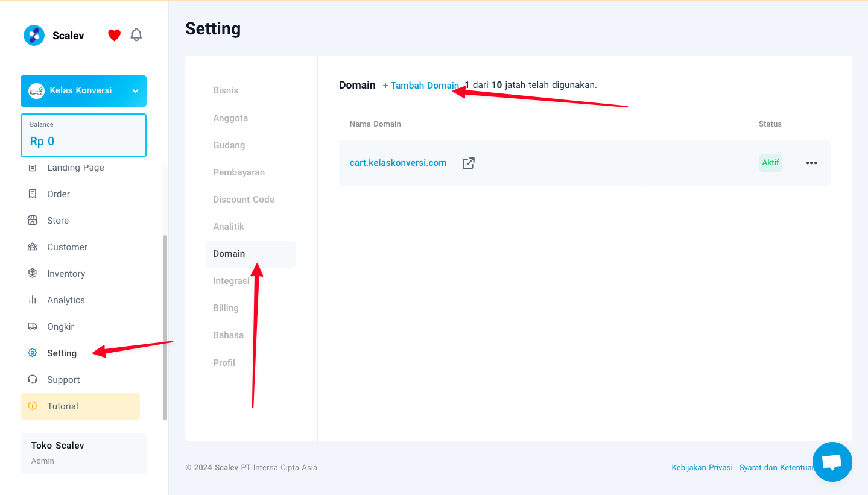This screenshot has width=868, height=495.
Task: Click the Tambah Domain link
Action: point(421,85)
